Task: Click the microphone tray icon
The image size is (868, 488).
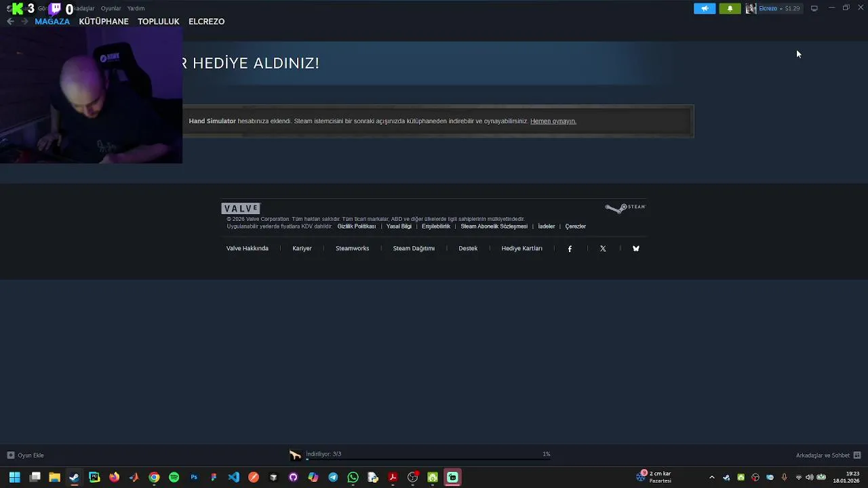Action: (785, 478)
